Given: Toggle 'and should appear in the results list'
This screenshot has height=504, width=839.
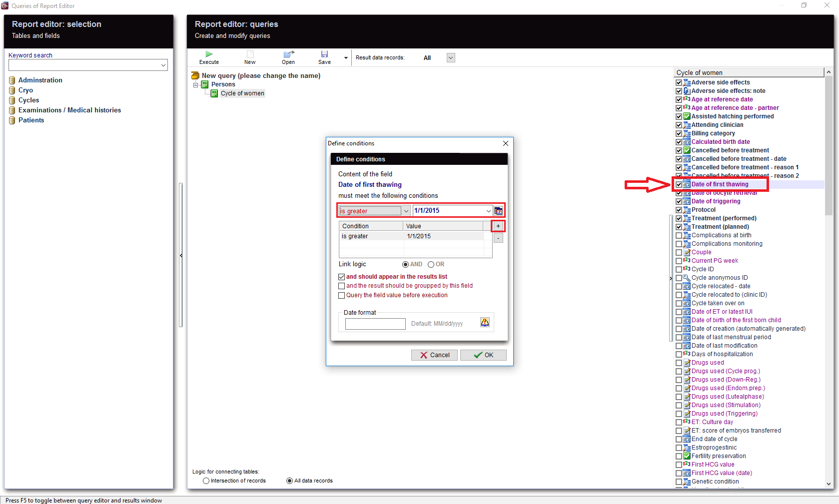Looking at the screenshot, I should 342,277.
